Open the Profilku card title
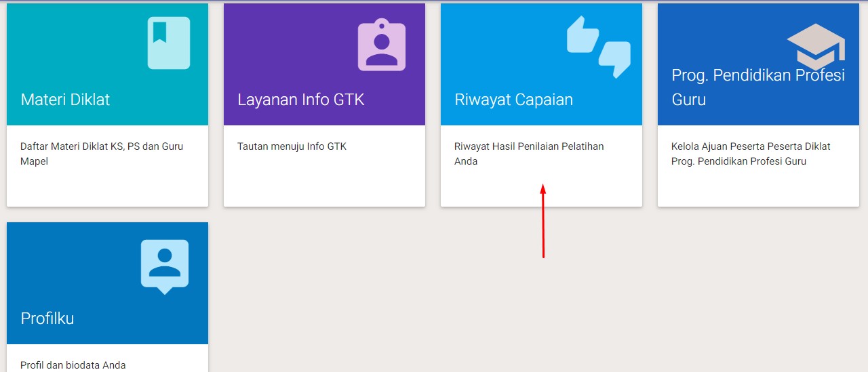This screenshot has width=868, height=372. (x=47, y=318)
